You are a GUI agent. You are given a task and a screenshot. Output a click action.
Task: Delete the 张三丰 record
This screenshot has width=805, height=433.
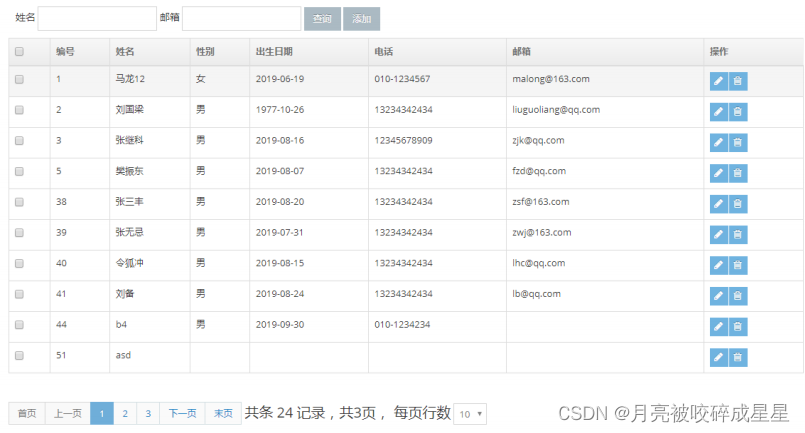pos(738,204)
